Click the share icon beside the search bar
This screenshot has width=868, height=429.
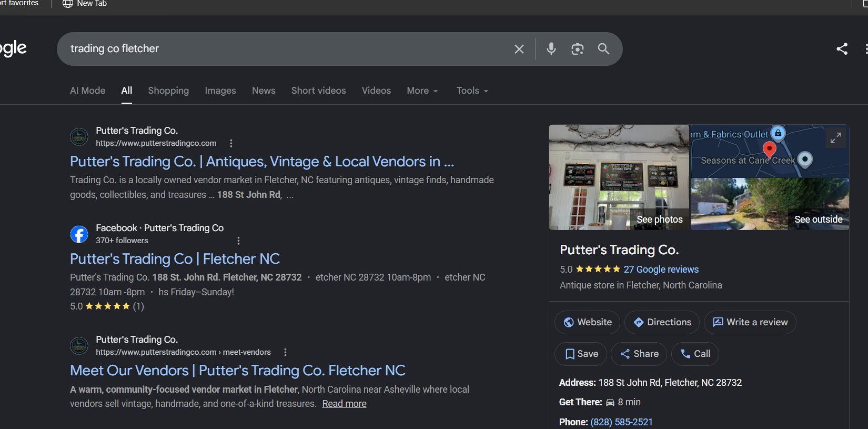tap(842, 49)
